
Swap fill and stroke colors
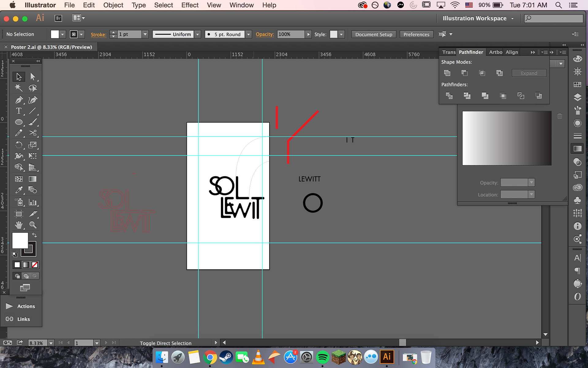pyautogui.click(x=35, y=235)
